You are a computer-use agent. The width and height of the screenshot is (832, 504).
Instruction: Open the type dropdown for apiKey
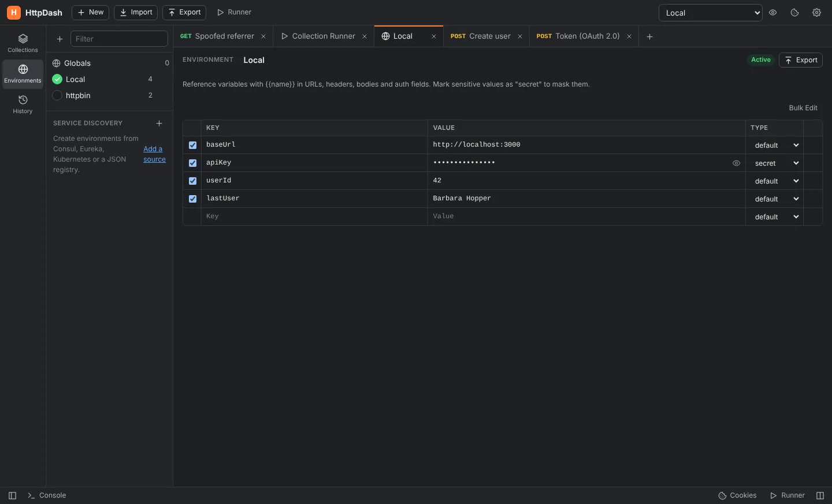pyautogui.click(x=774, y=163)
